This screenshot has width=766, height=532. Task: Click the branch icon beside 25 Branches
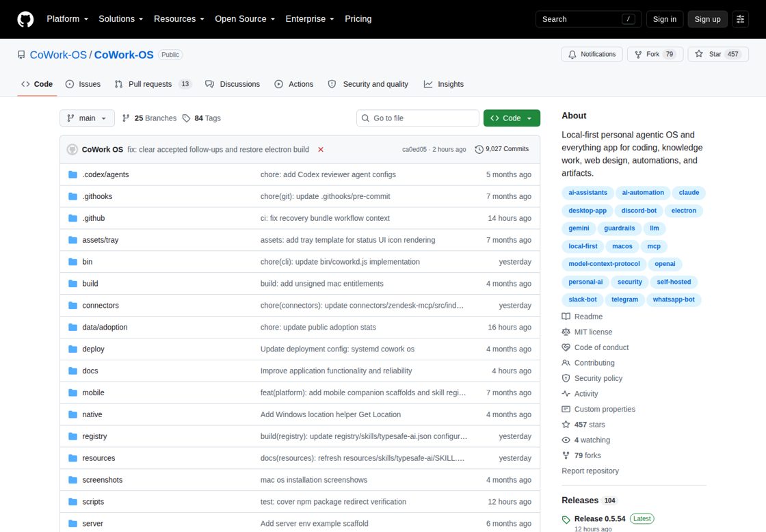pyautogui.click(x=126, y=118)
